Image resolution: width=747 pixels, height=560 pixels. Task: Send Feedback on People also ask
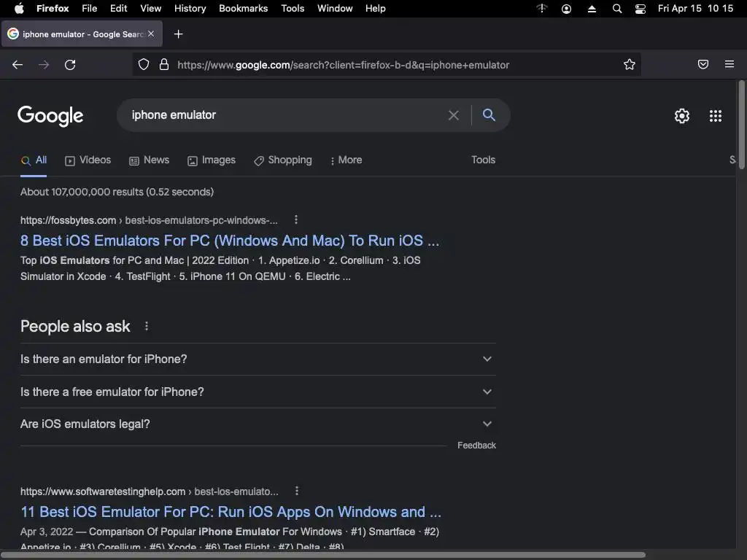(476, 446)
